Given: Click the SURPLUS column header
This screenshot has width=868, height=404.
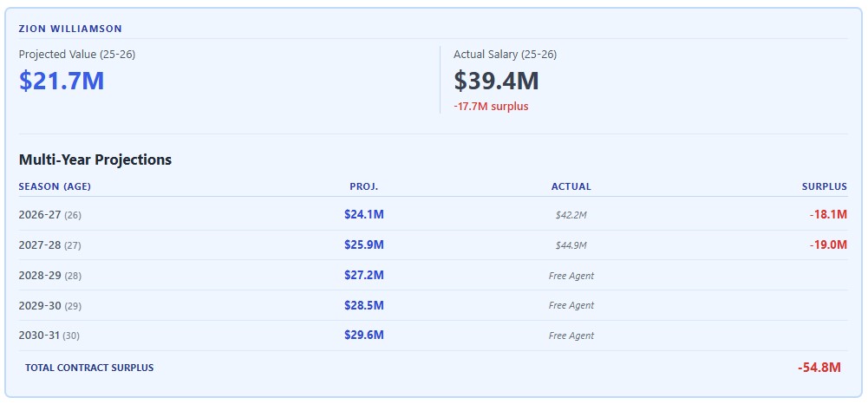Looking at the screenshot, I should pos(825,186).
